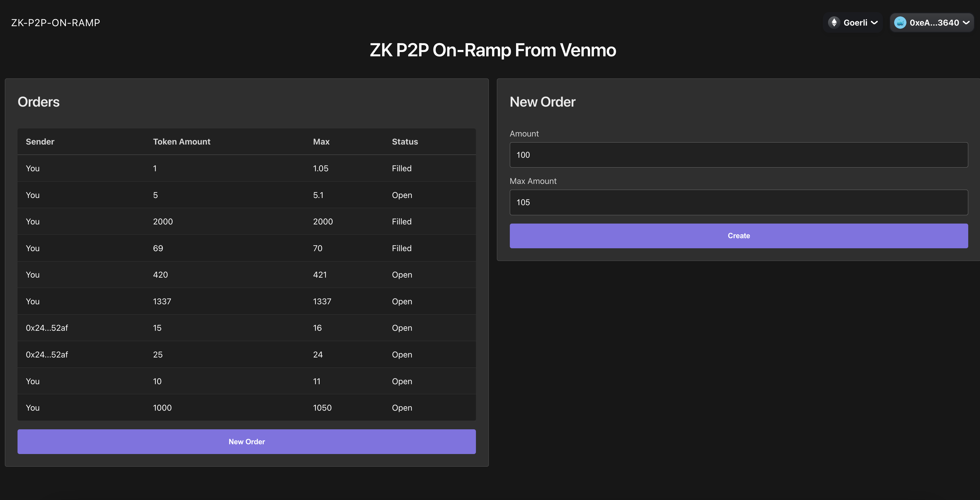Select the order row with 1337 tokens

[x=246, y=301]
